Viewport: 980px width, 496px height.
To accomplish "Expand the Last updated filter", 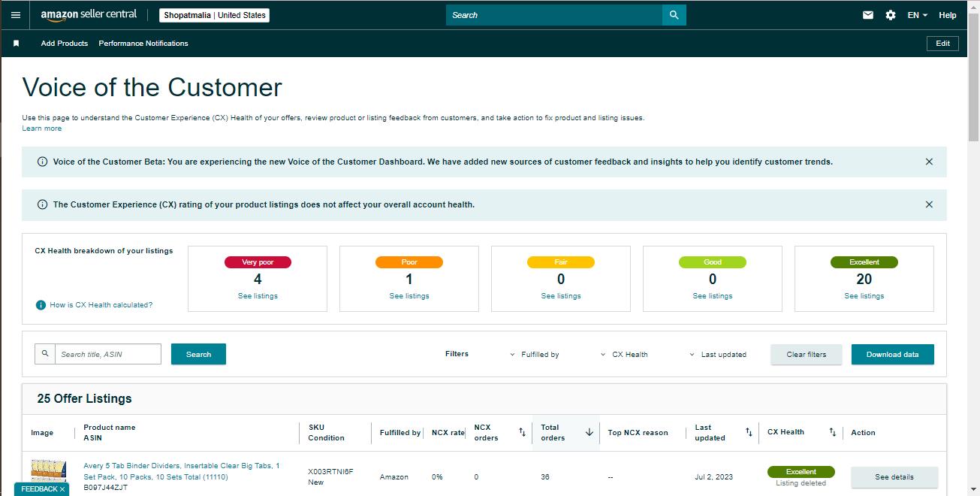I will (x=718, y=355).
